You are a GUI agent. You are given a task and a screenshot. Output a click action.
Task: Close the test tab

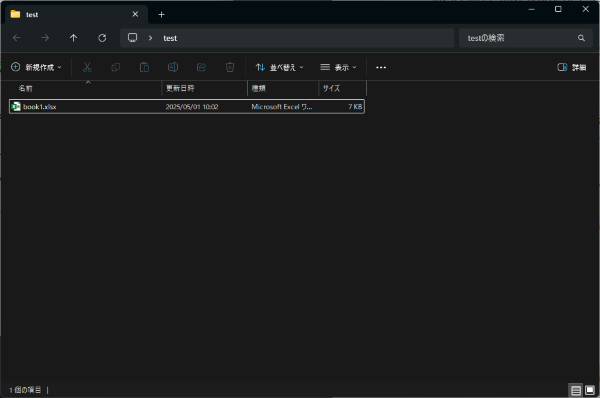pyautogui.click(x=135, y=14)
